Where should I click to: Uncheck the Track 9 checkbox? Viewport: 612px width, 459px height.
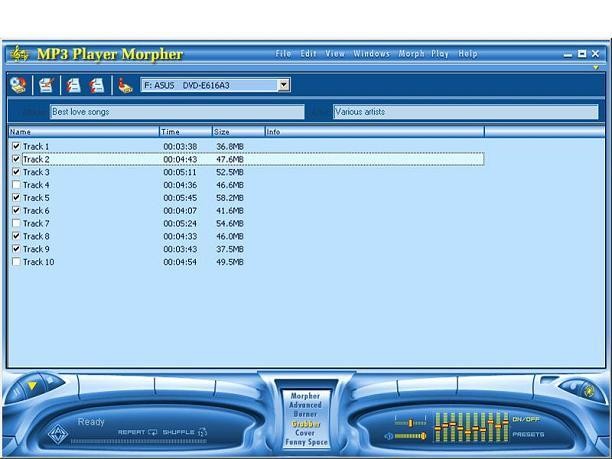pos(16,249)
